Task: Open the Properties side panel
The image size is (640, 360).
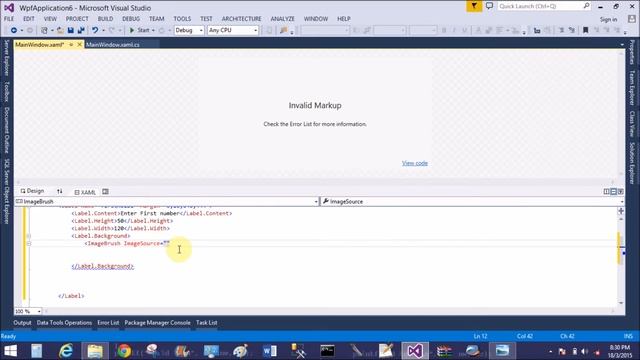Action: [x=632, y=52]
